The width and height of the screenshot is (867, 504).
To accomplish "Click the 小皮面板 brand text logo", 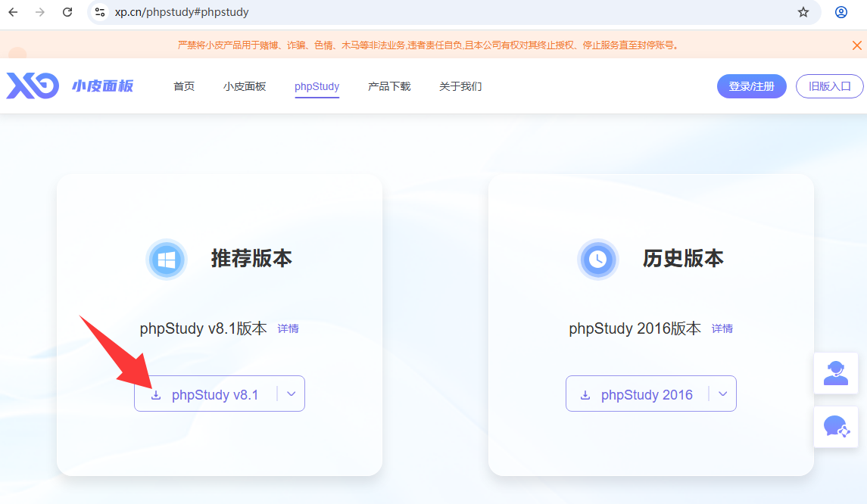I will [103, 86].
